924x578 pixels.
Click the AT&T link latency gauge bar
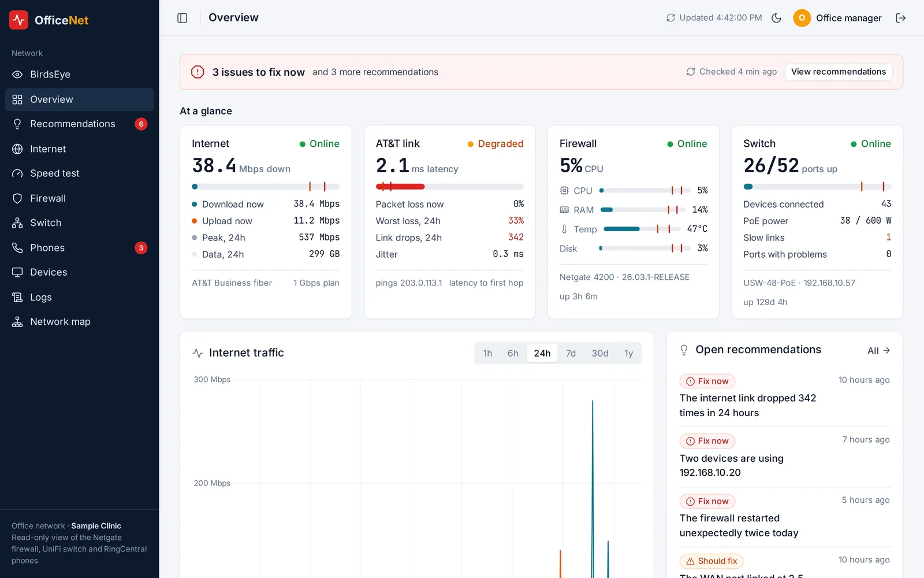point(449,187)
